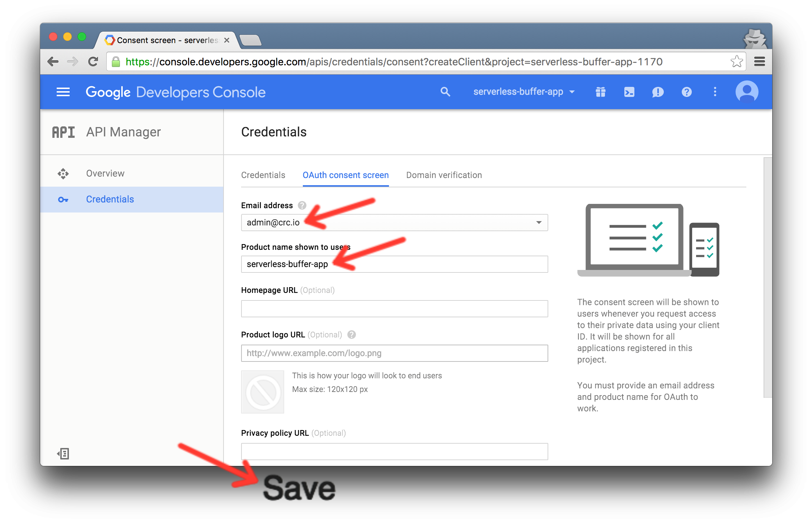Select Overview in the sidebar

click(105, 173)
